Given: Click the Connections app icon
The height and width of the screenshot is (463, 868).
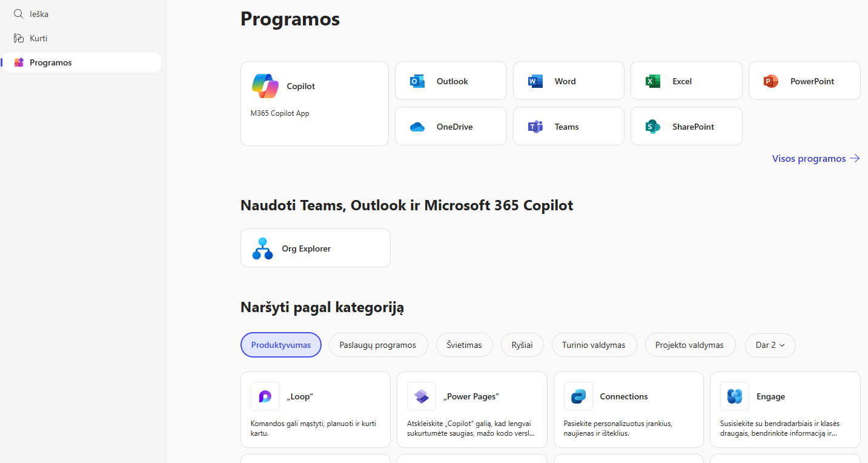Looking at the screenshot, I should pyautogui.click(x=578, y=396).
